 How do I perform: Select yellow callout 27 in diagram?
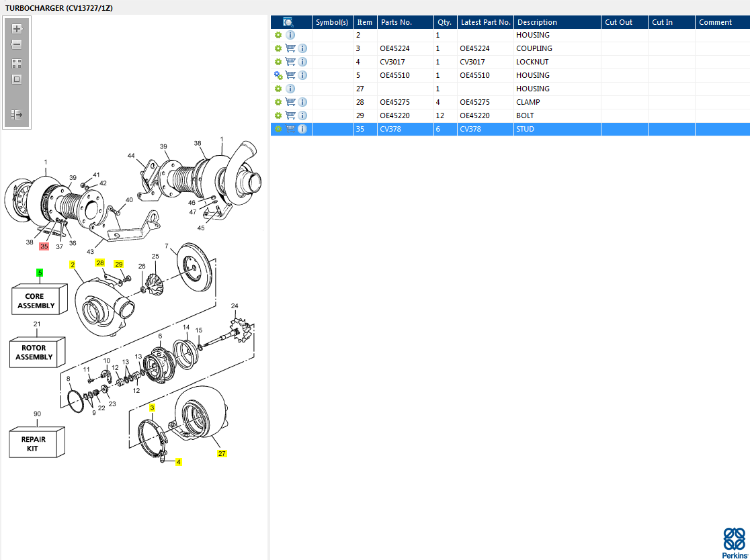click(x=222, y=453)
